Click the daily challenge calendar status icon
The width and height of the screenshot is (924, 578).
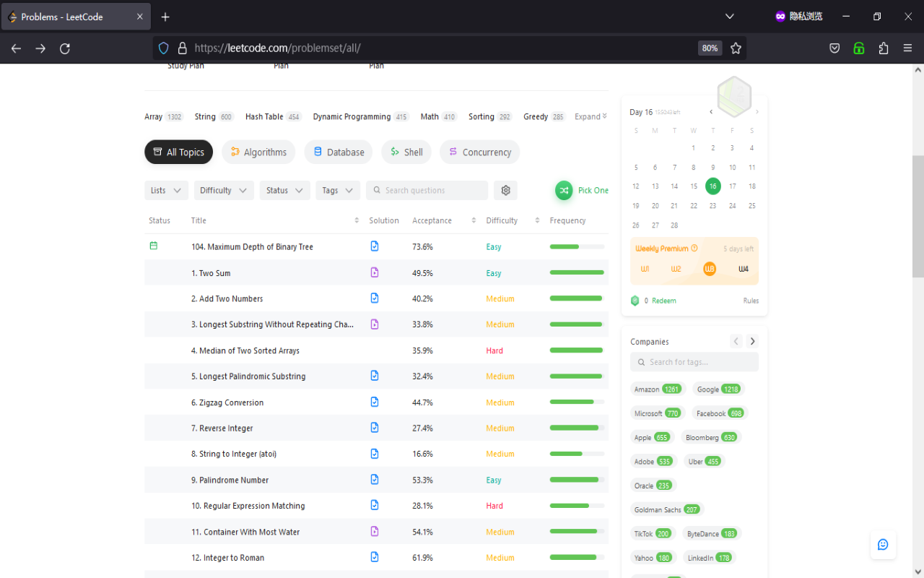[x=153, y=246]
